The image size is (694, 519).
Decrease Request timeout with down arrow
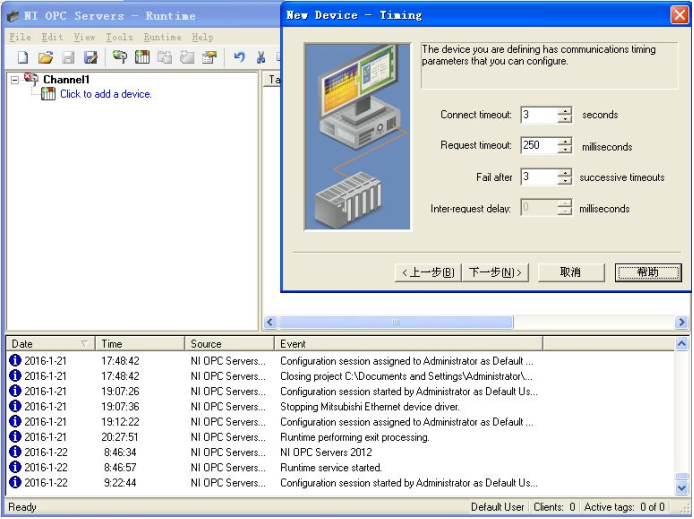(x=565, y=150)
